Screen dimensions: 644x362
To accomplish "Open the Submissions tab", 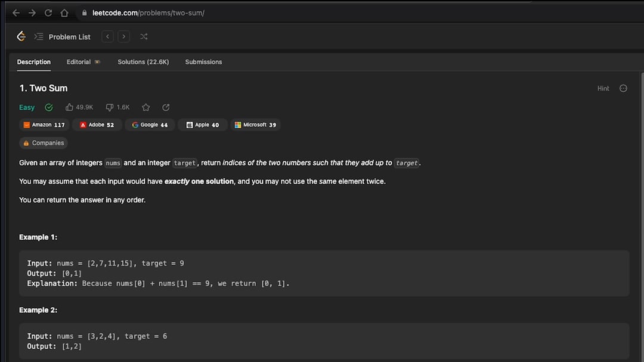I will 203,62.
